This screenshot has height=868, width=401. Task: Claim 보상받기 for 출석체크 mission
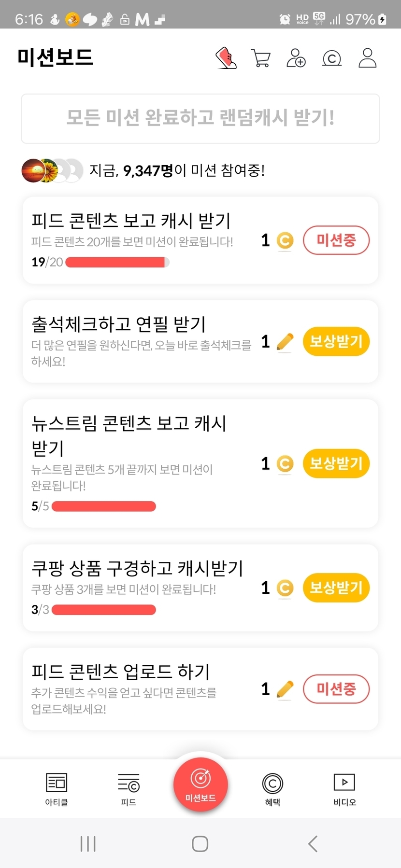(x=336, y=342)
